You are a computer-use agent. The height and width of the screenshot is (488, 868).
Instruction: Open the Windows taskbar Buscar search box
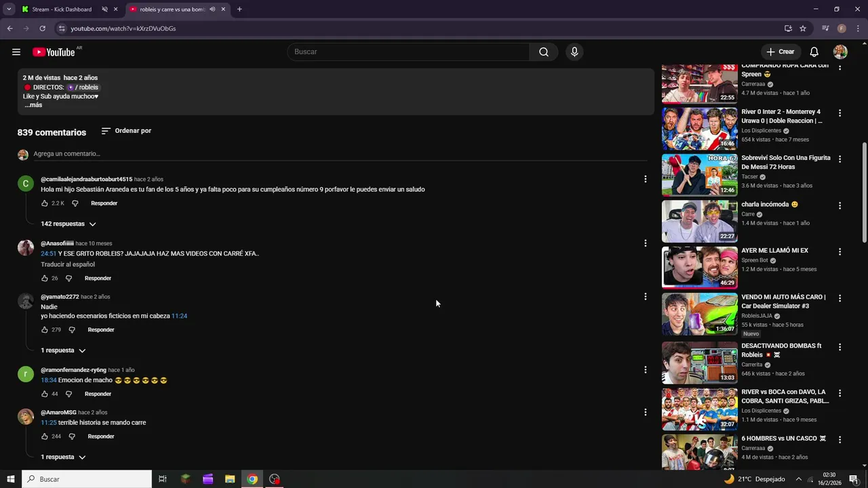click(x=87, y=479)
